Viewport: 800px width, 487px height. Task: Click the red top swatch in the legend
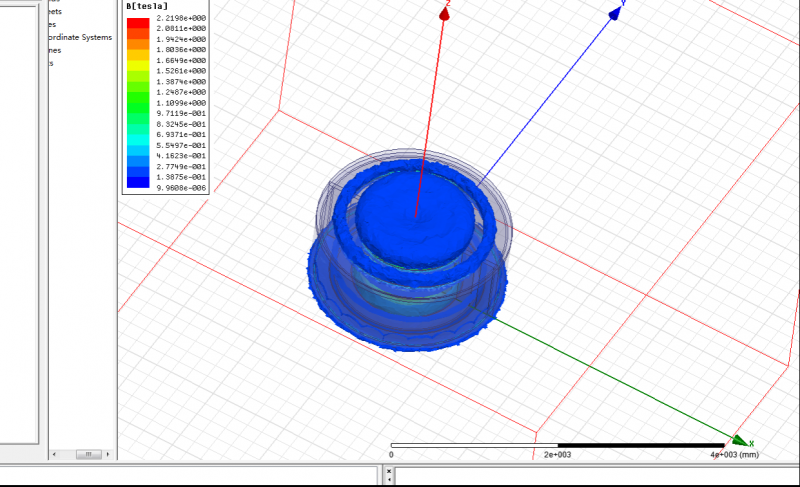pyautogui.click(x=137, y=21)
